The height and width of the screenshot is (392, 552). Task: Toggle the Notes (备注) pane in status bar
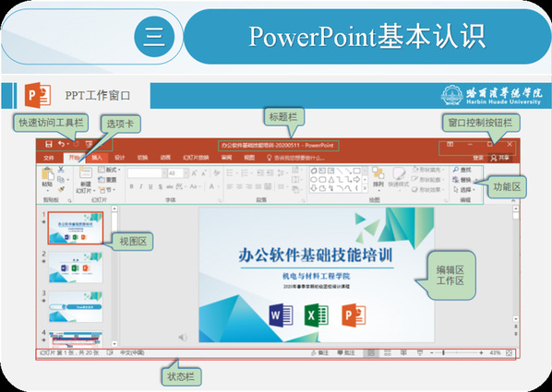point(320,352)
